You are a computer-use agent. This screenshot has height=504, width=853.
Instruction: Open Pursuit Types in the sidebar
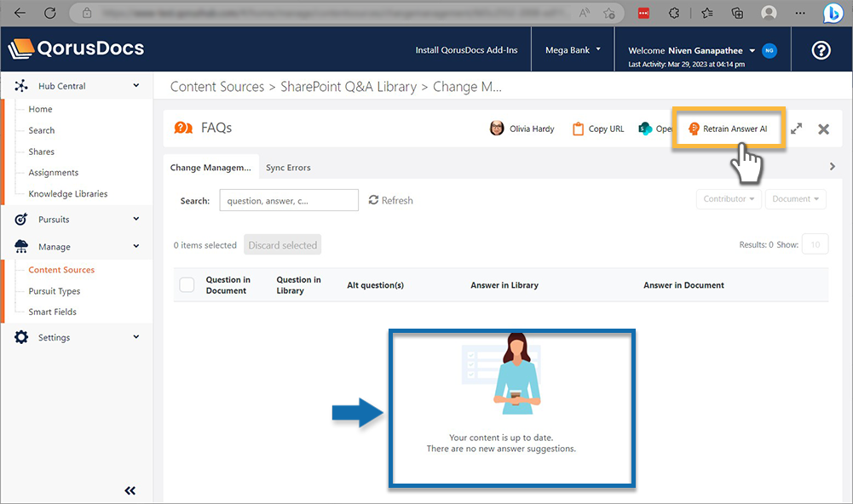click(55, 291)
